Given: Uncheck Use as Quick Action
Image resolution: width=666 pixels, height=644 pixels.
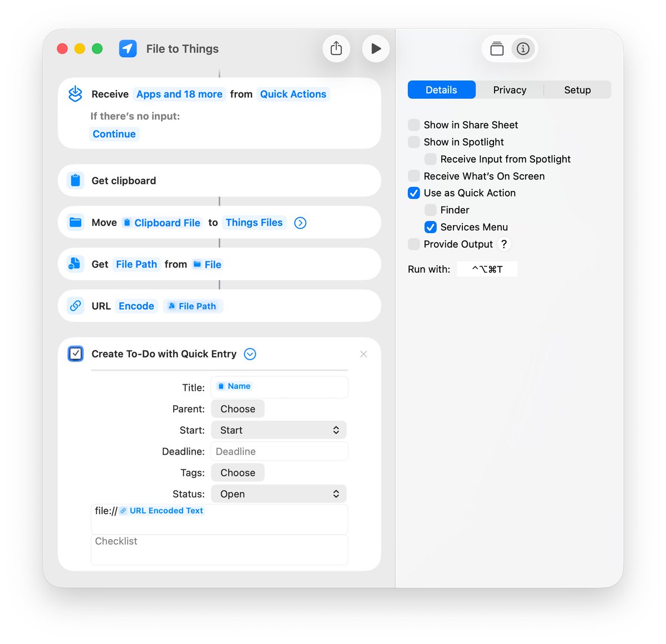Looking at the screenshot, I should coord(414,193).
